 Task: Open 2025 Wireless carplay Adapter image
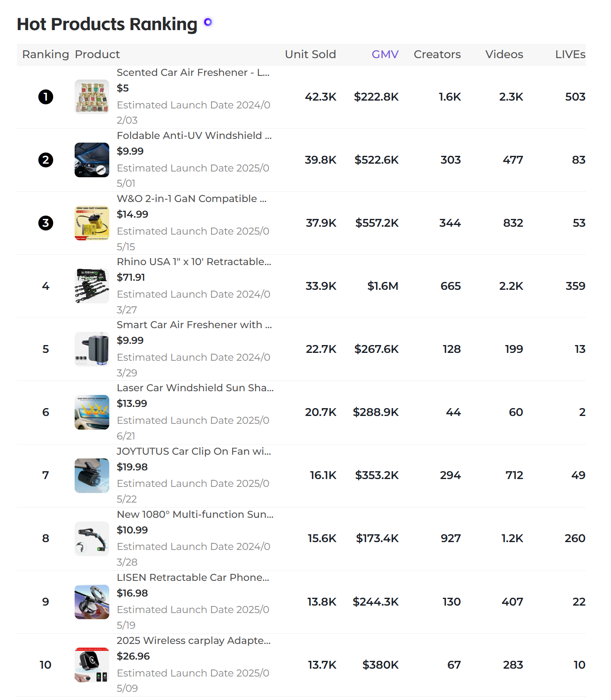pos(92,665)
